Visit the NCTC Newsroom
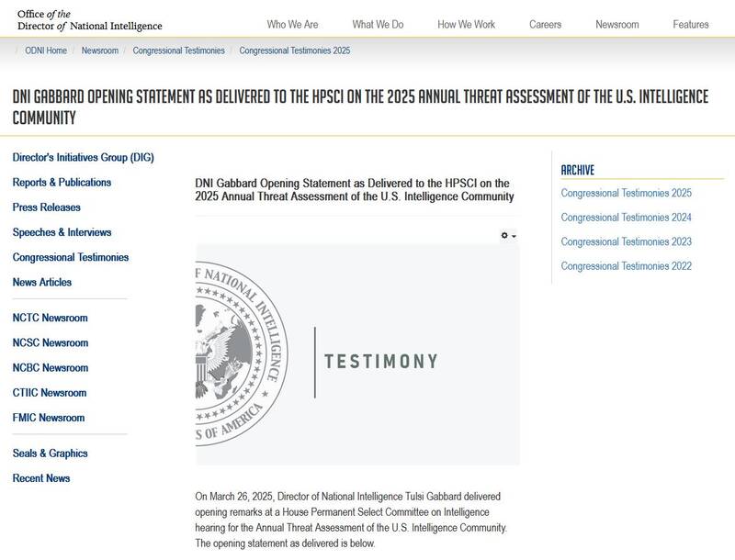 [x=51, y=318]
